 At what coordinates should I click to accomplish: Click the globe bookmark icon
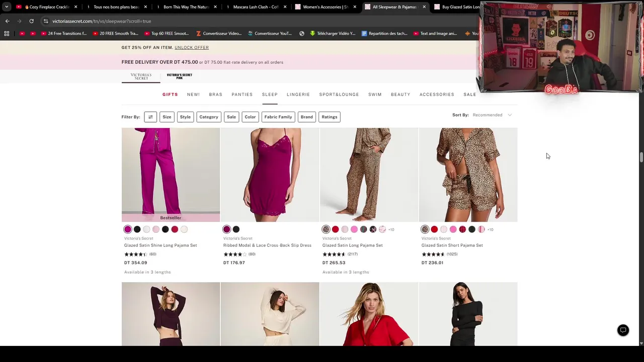[302, 34]
